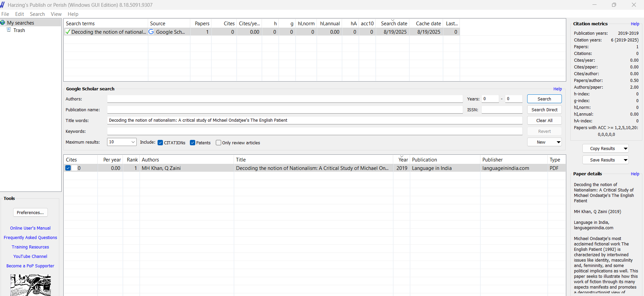Image resolution: width=644 pixels, height=296 pixels.
Task: Click the Clear All button
Action: pos(544,121)
